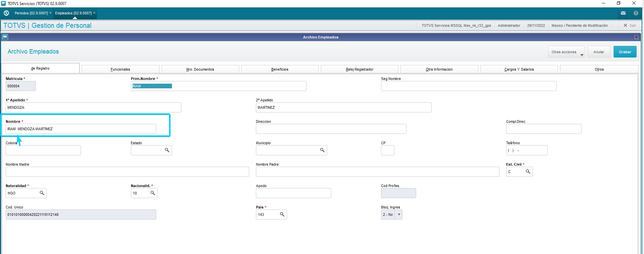Open the Nacionalid. lookup magnifier
Viewport: 644px width, 254px height.
point(153,193)
